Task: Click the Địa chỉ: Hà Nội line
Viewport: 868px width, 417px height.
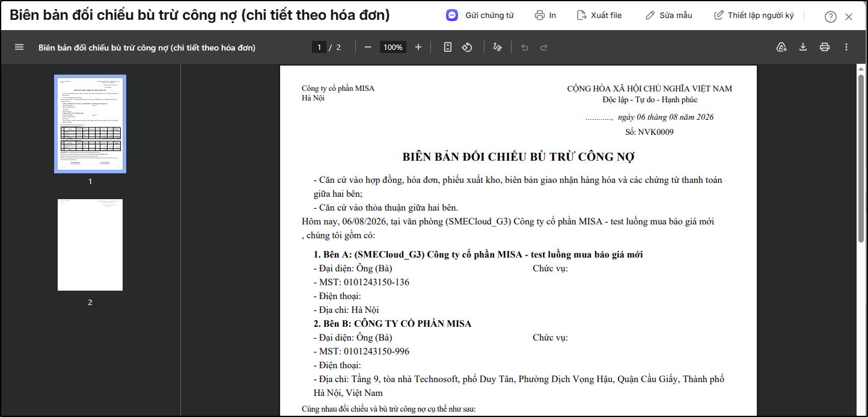Action: point(346,310)
